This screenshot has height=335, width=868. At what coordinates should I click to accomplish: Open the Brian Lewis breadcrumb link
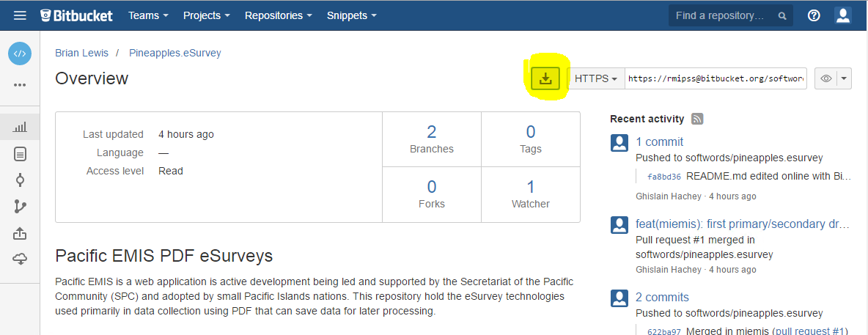[81, 53]
